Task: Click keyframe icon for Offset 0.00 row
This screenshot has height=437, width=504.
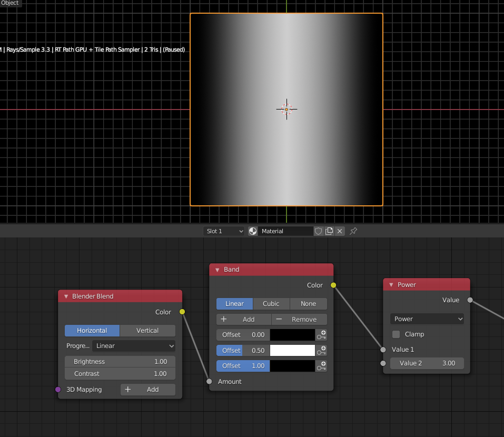Action: (x=321, y=335)
